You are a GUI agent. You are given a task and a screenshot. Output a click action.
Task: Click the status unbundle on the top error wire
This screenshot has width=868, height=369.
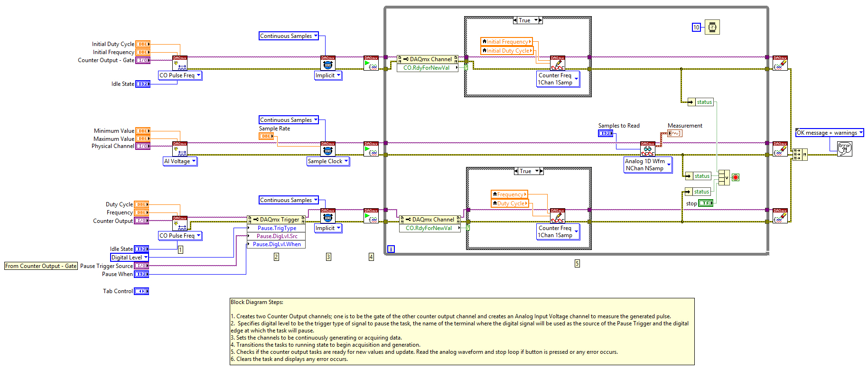pyautogui.click(x=701, y=102)
